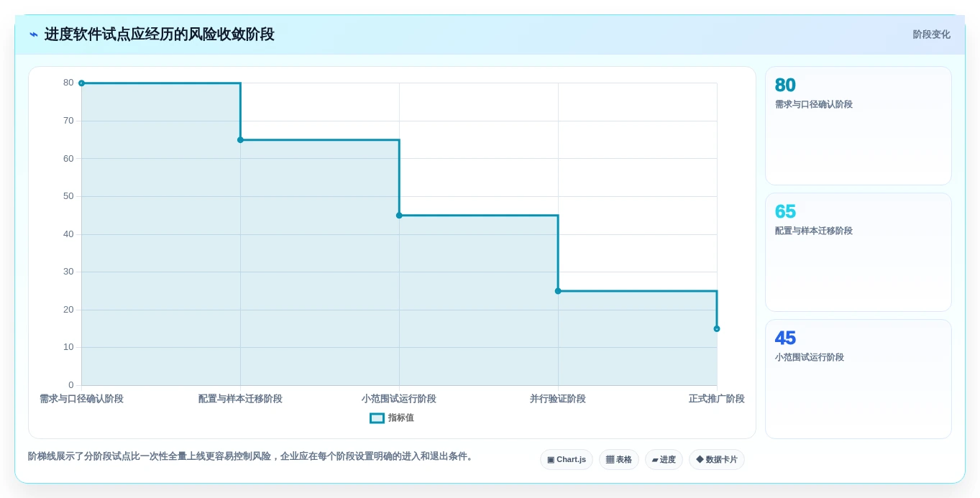This screenshot has width=980, height=498.
Task: Click the data point at 小范围试运行阶段
Action: [399, 216]
